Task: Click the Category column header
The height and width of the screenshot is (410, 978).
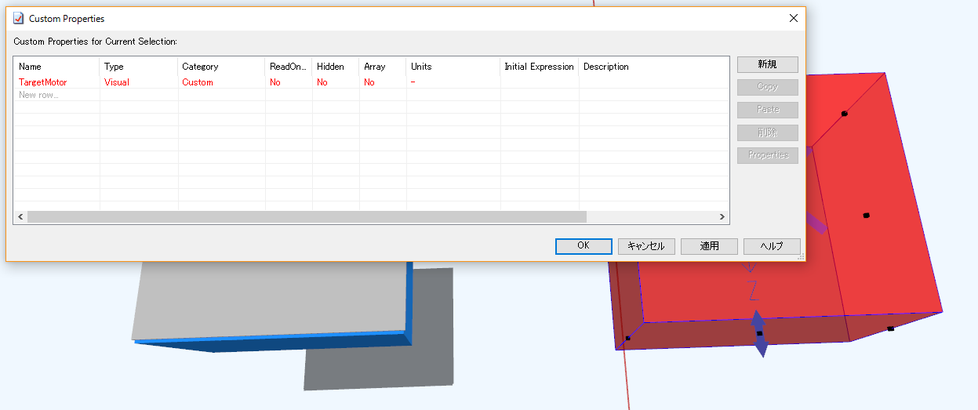Action: click(x=222, y=66)
